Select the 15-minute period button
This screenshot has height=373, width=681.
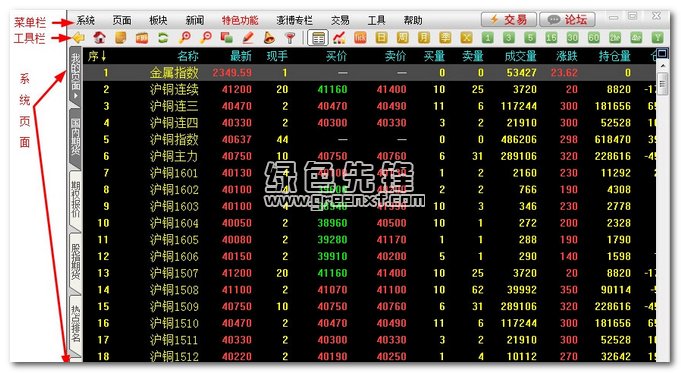coord(551,38)
